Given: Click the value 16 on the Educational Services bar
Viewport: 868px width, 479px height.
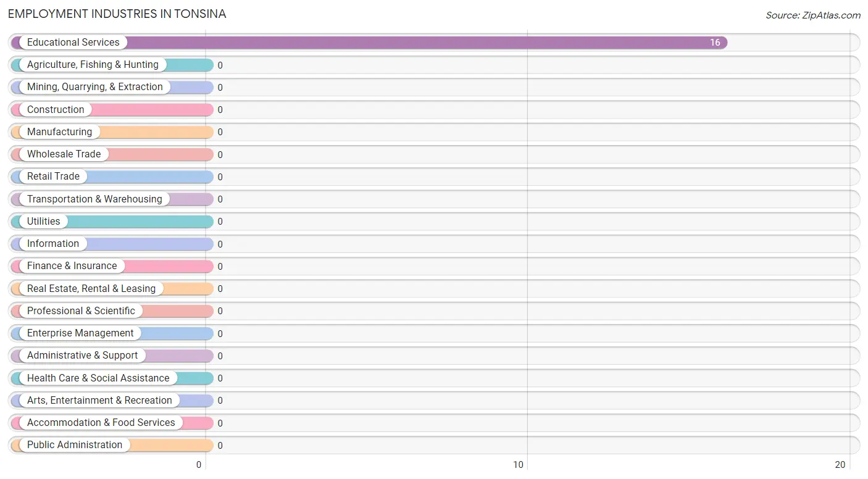Looking at the screenshot, I should pos(715,43).
